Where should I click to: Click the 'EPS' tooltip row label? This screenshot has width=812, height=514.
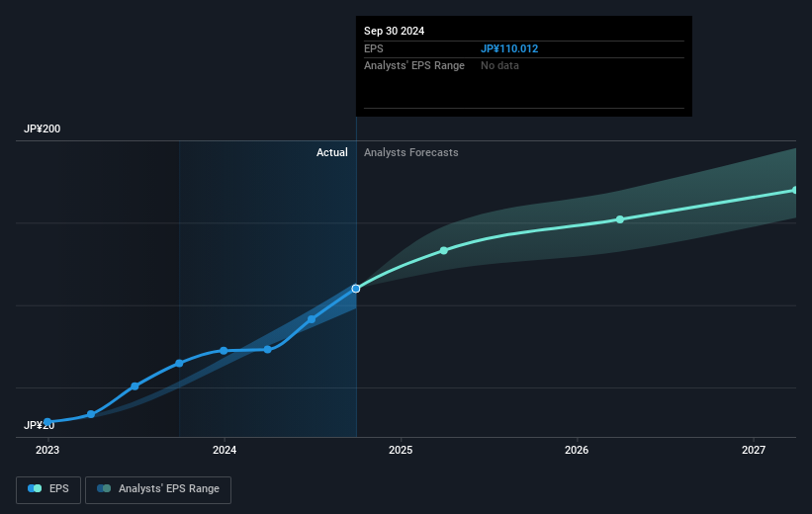(374, 48)
